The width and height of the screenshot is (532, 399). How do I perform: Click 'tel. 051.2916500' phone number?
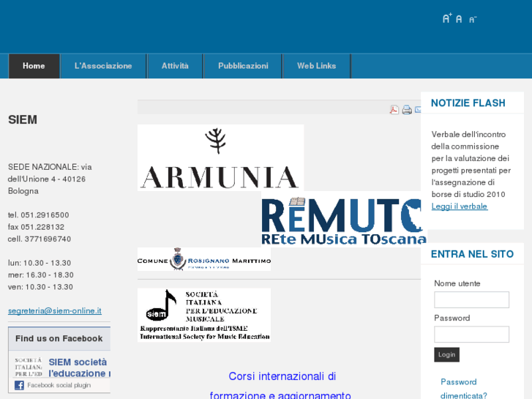click(38, 215)
